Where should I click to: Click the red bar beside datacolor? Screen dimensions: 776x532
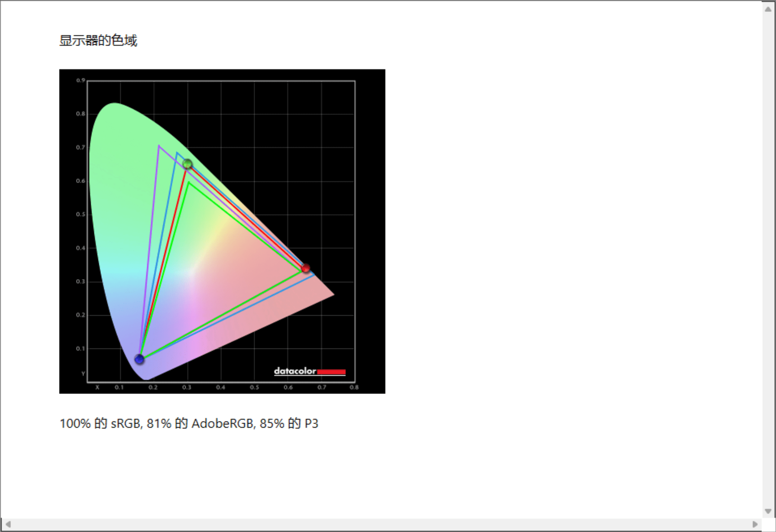tap(331, 372)
